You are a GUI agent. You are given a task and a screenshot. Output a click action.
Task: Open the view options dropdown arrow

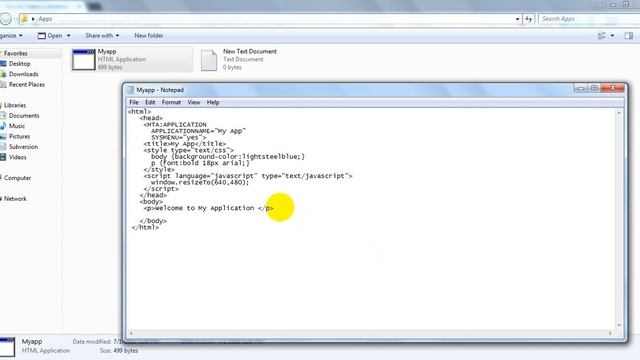612,36
